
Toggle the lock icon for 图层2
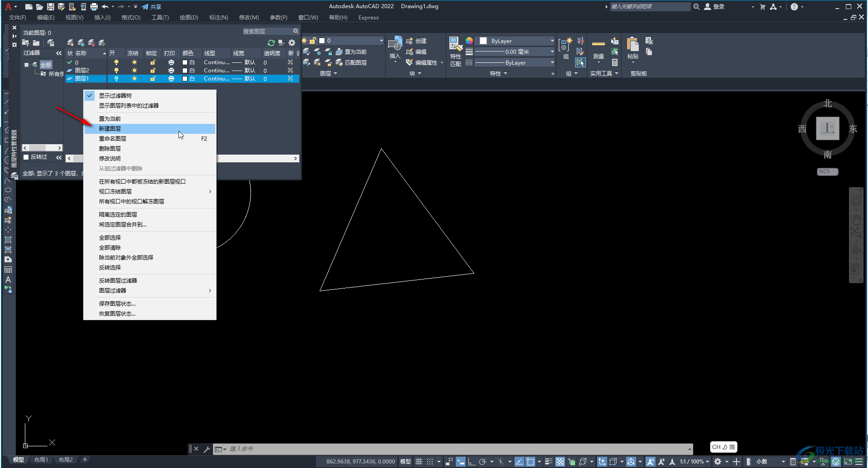coord(153,71)
